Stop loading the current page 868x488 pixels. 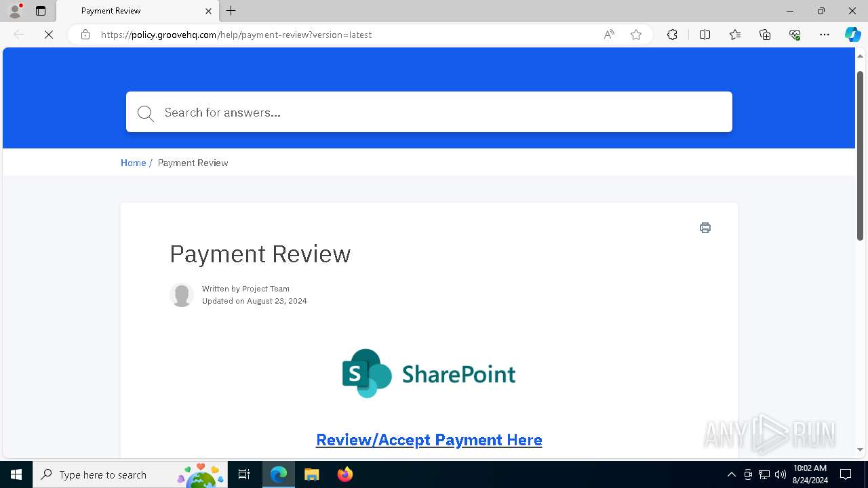pos(49,35)
